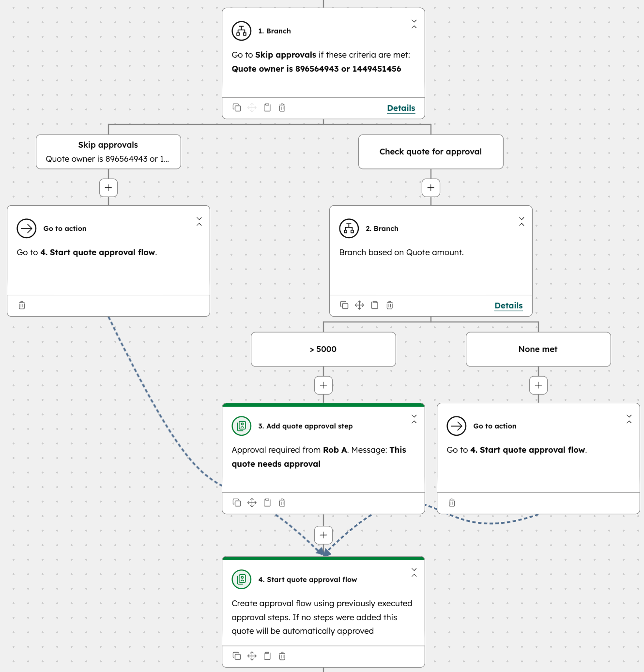Clone "3. Add quote approval step" with copy icon
Viewport: 644px width, 672px height.
(237, 503)
